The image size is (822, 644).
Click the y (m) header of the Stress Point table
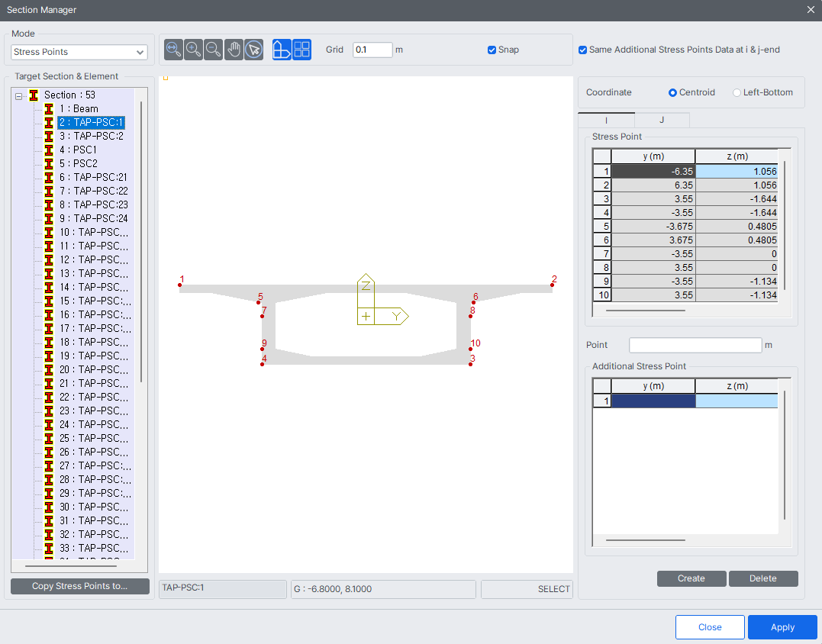pos(653,156)
